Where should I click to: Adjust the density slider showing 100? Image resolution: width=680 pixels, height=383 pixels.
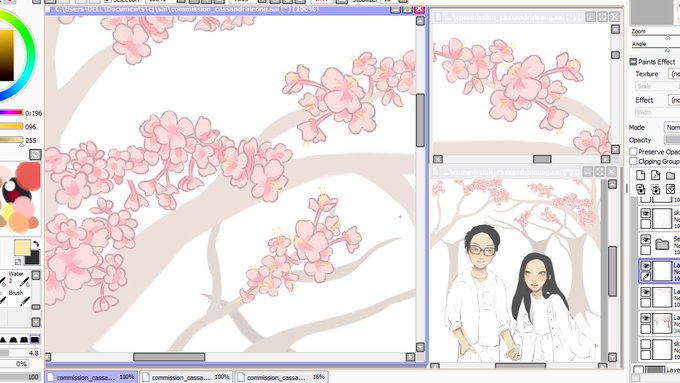point(20,377)
